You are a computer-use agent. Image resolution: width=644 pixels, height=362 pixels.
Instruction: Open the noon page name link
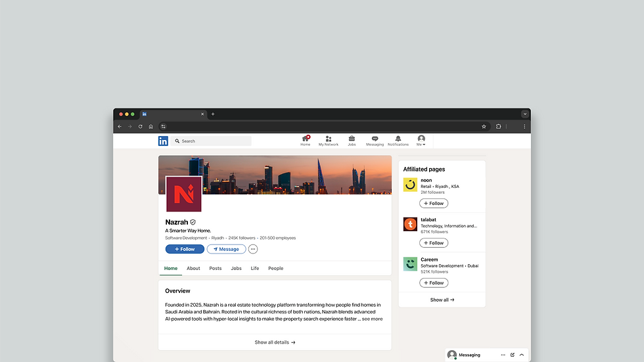(x=426, y=180)
